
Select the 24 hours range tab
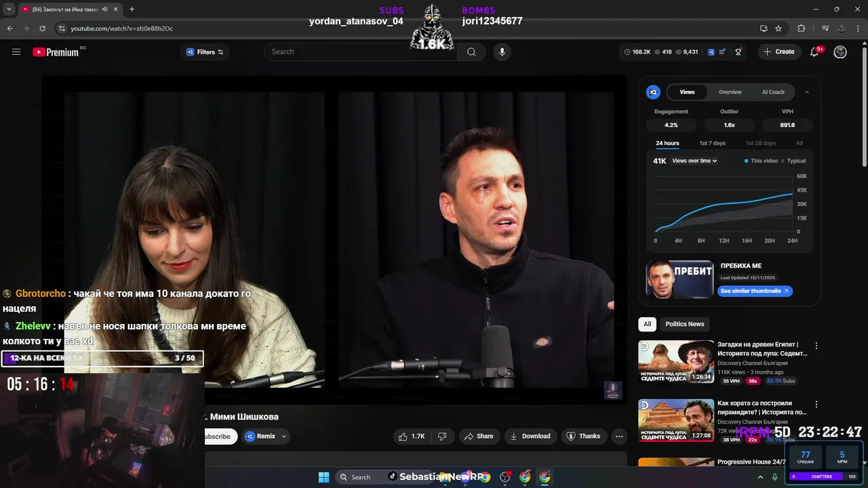(x=667, y=143)
